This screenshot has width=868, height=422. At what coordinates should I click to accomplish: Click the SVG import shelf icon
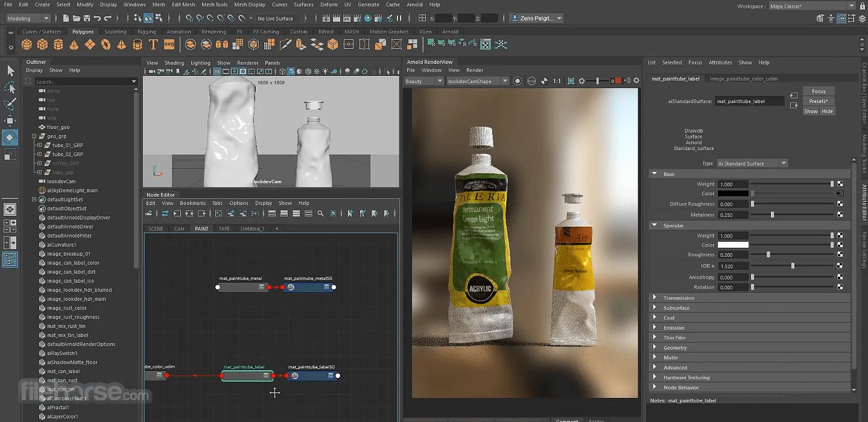(x=169, y=45)
